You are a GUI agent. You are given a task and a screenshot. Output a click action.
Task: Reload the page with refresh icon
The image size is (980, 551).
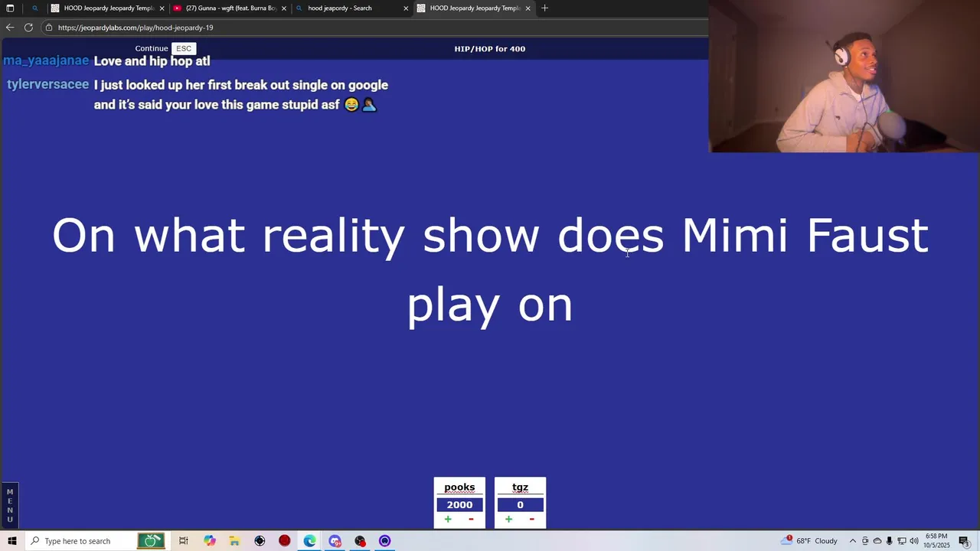(x=28, y=28)
